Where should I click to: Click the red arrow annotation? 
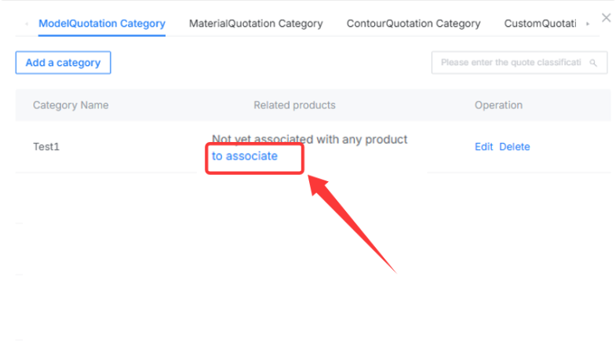[x=352, y=224]
